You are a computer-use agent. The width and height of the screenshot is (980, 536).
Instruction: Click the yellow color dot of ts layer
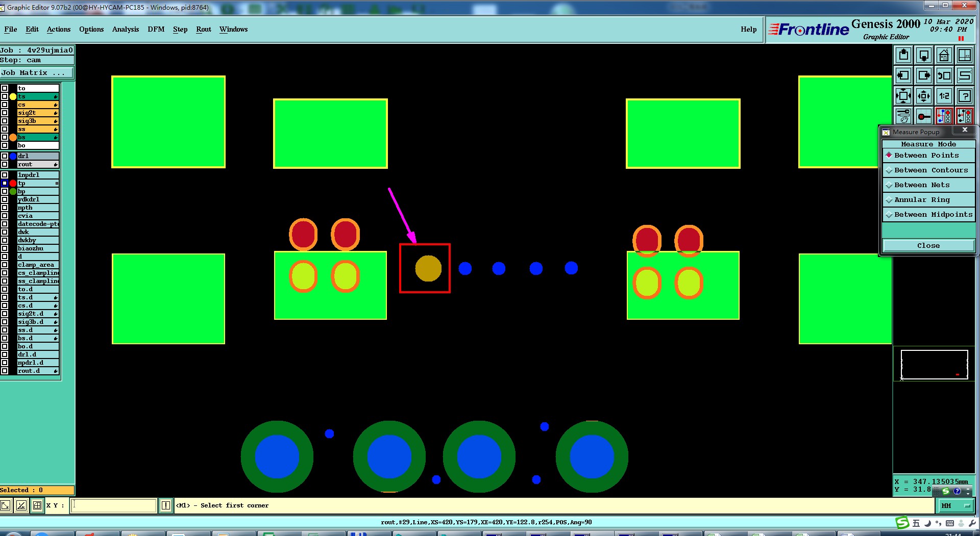pyautogui.click(x=13, y=96)
